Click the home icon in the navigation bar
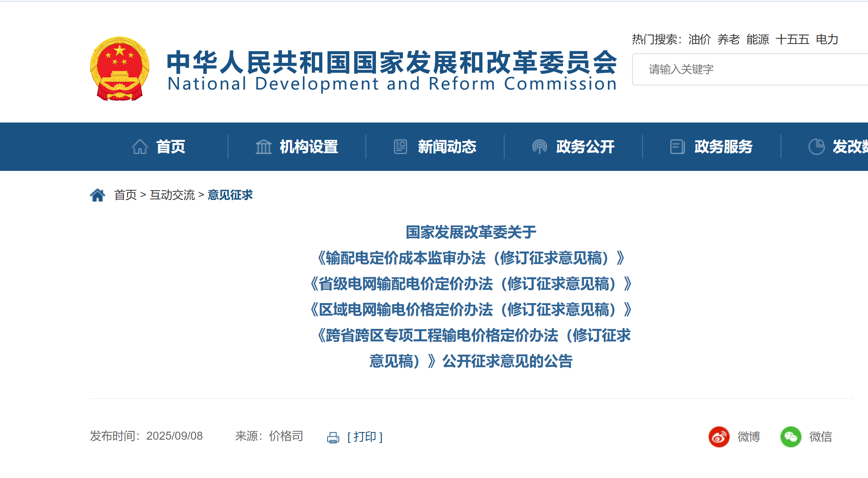The image size is (868, 478). (140, 147)
